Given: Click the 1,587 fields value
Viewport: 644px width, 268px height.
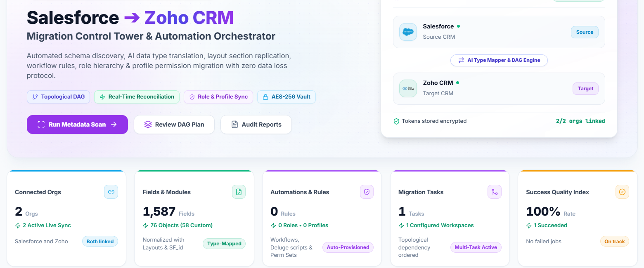Looking at the screenshot, I should [159, 212].
